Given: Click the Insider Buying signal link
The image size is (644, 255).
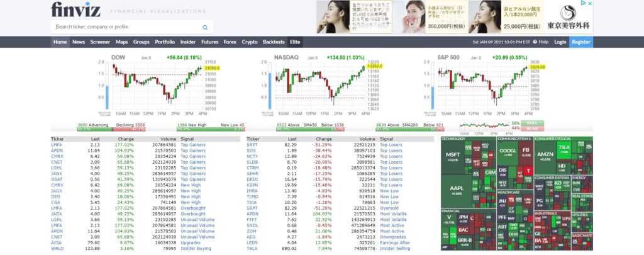Looking at the screenshot, I should pyautogui.click(x=195, y=248).
